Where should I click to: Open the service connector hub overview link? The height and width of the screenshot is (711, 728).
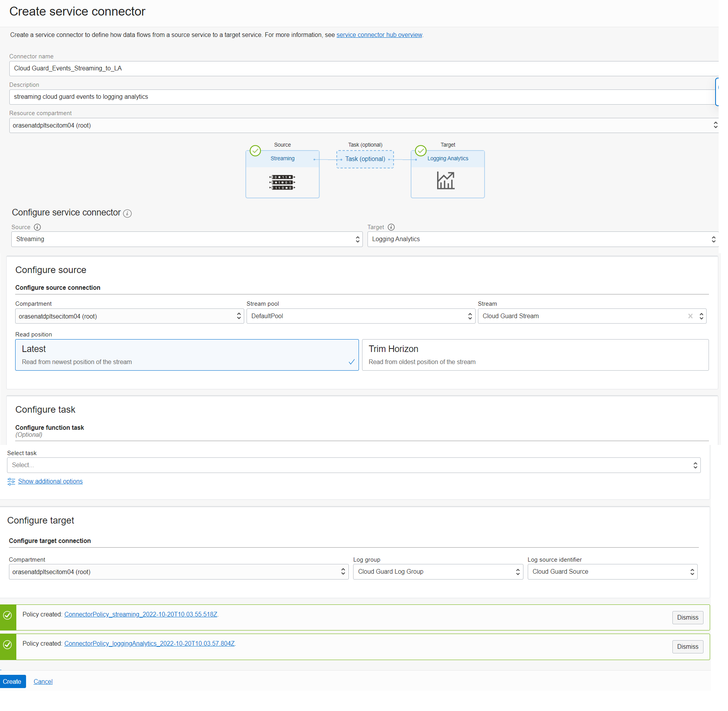(379, 35)
